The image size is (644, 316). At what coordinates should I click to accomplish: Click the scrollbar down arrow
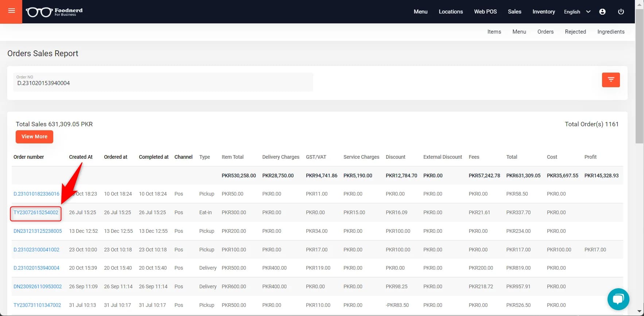click(639, 312)
